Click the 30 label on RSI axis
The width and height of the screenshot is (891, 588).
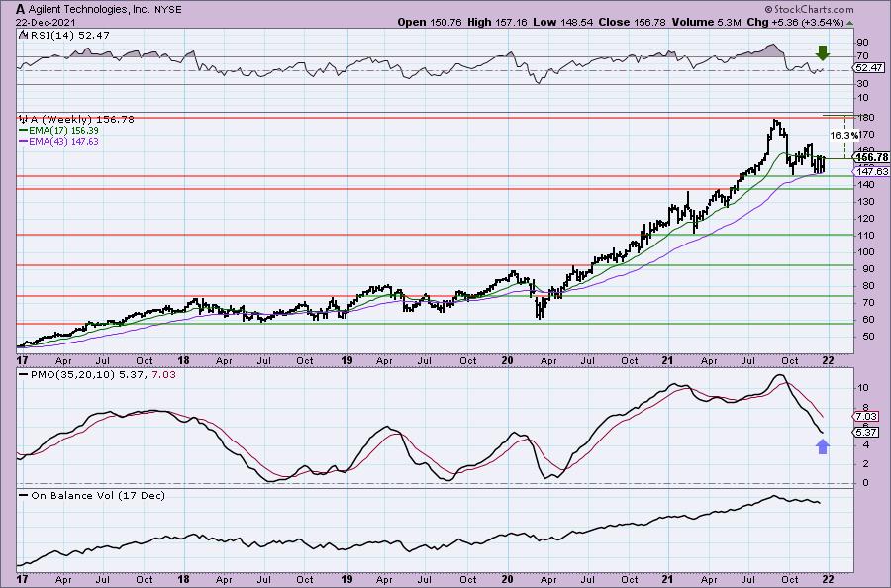point(862,84)
